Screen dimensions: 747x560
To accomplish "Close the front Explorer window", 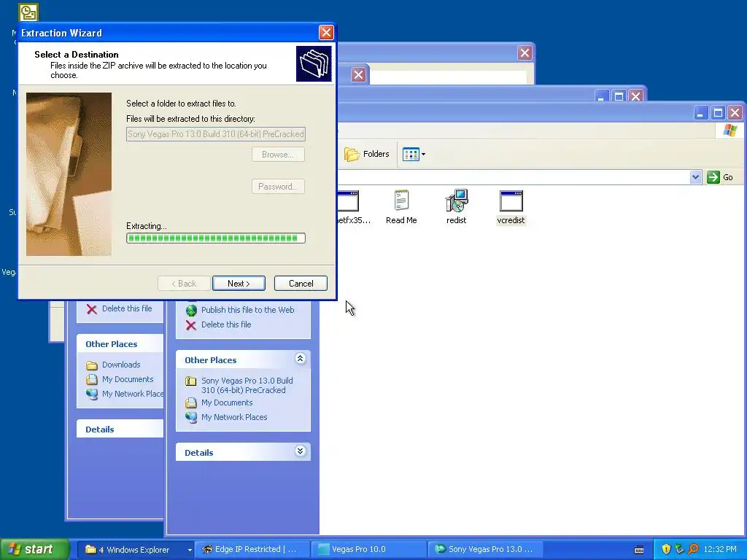I will pos(735,113).
